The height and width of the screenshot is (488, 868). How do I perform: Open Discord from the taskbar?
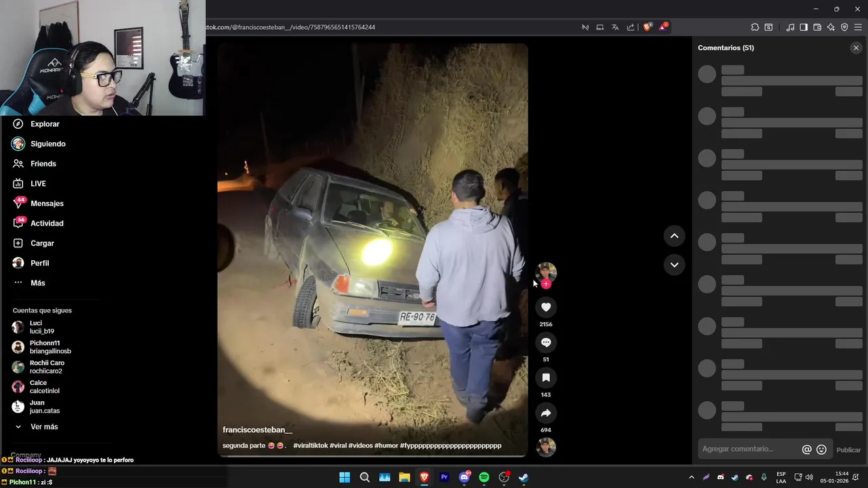pos(465,477)
